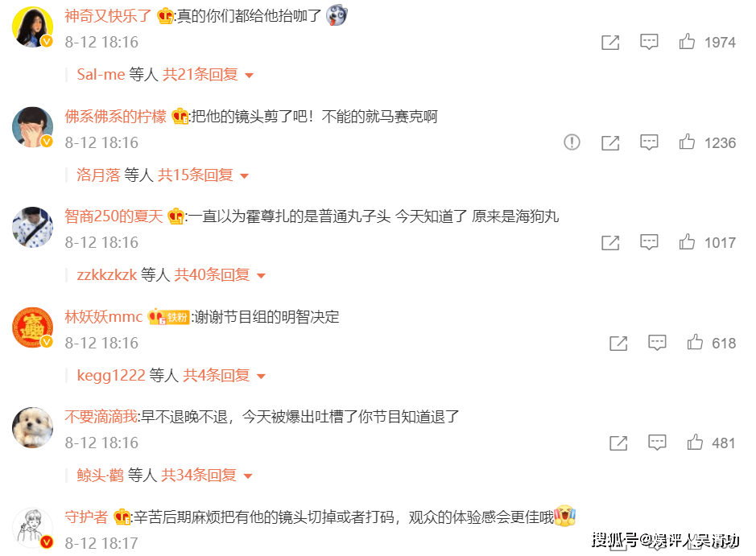This screenshot has height=556, width=756.
Task: Expand the 共21条回复 replies
Action: (208, 75)
